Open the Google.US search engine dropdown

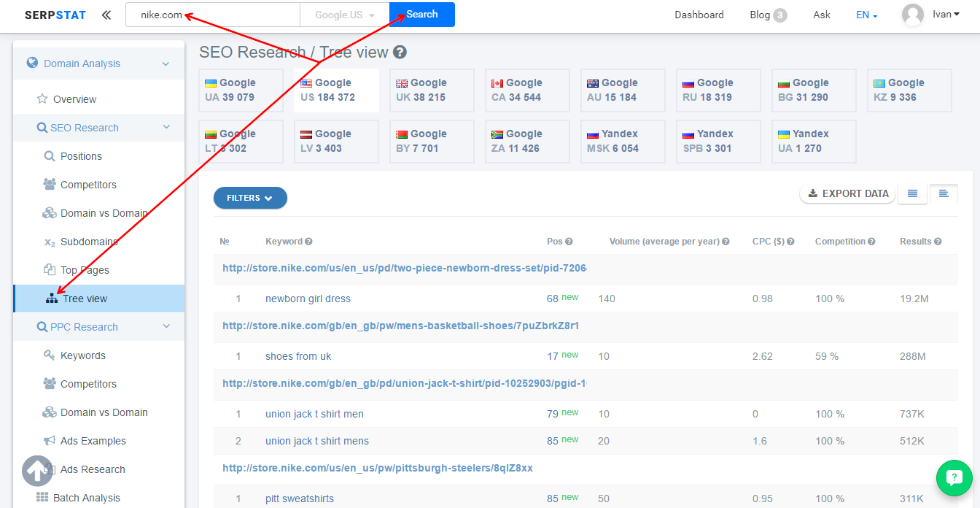345,15
